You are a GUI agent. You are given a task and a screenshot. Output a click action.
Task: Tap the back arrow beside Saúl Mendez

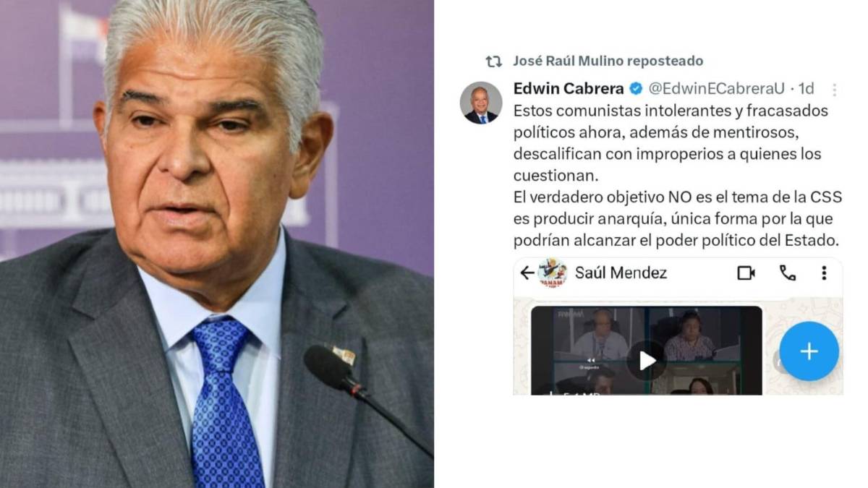(527, 273)
